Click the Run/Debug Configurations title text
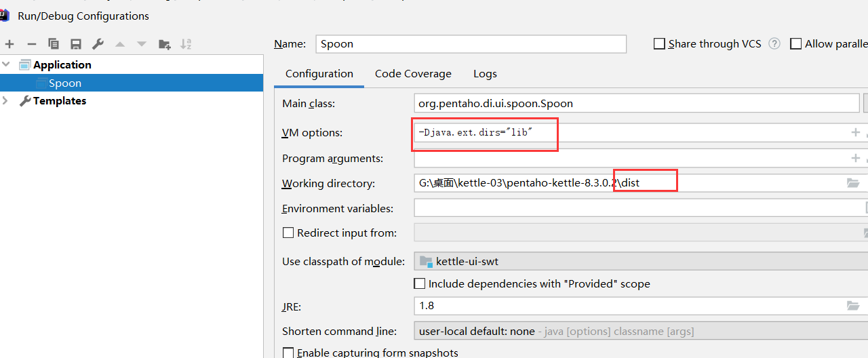This screenshot has width=868, height=358. [83, 16]
